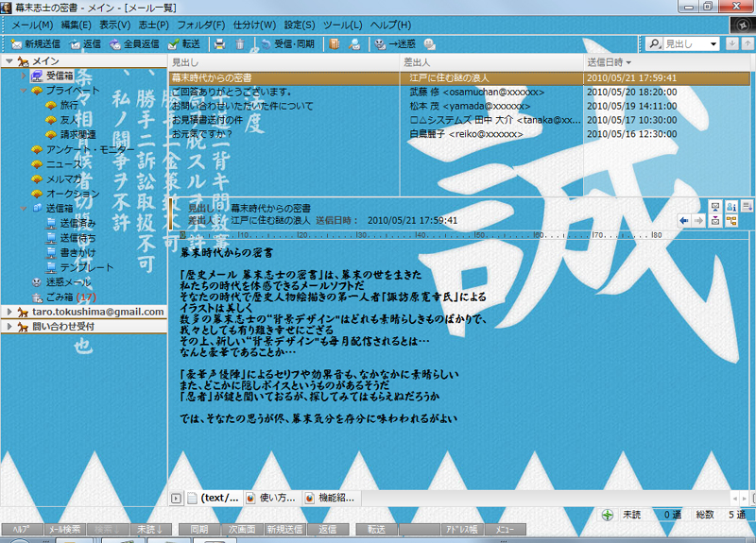This screenshot has height=543, width=756.
Task: Click the mail search magnifier icon in toolbar
Action: coord(355,44)
